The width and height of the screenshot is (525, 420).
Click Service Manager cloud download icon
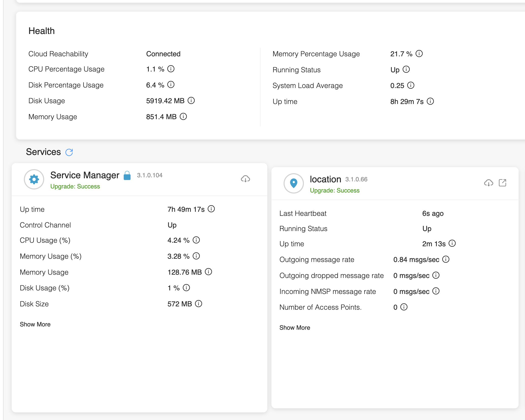tap(245, 179)
